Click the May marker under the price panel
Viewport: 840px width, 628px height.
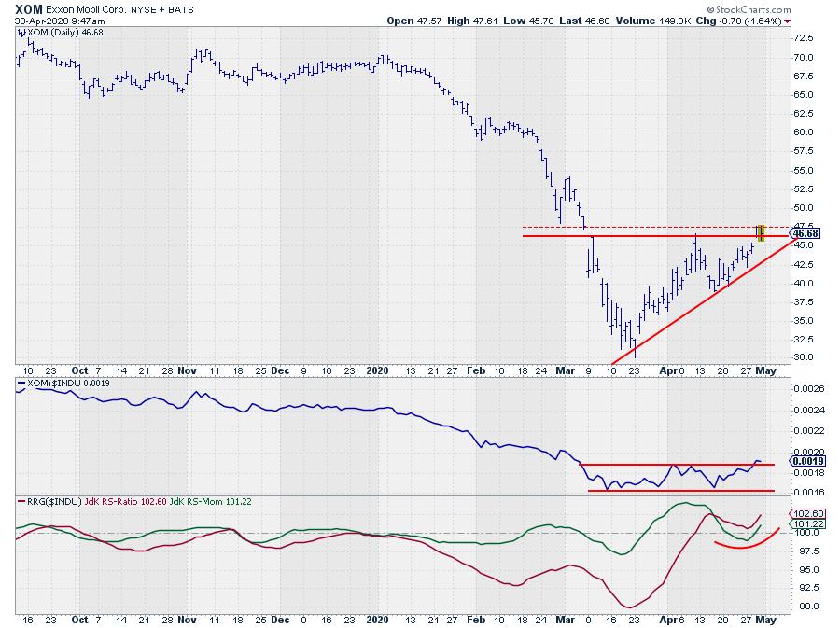pyautogui.click(x=766, y=370)
